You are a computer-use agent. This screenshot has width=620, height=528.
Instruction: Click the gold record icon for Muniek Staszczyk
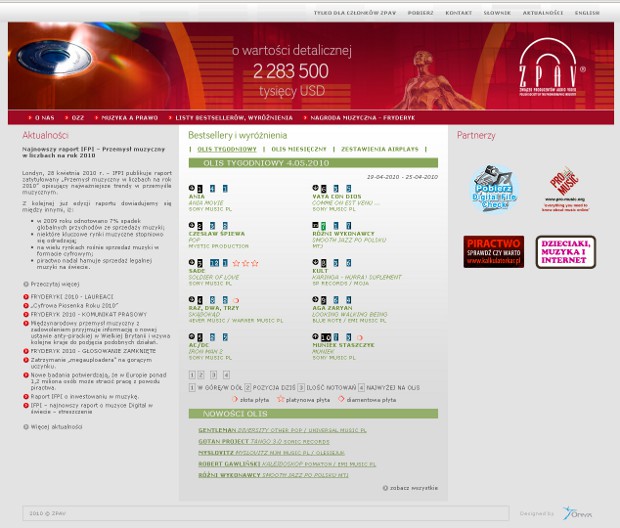pos(360,337)
